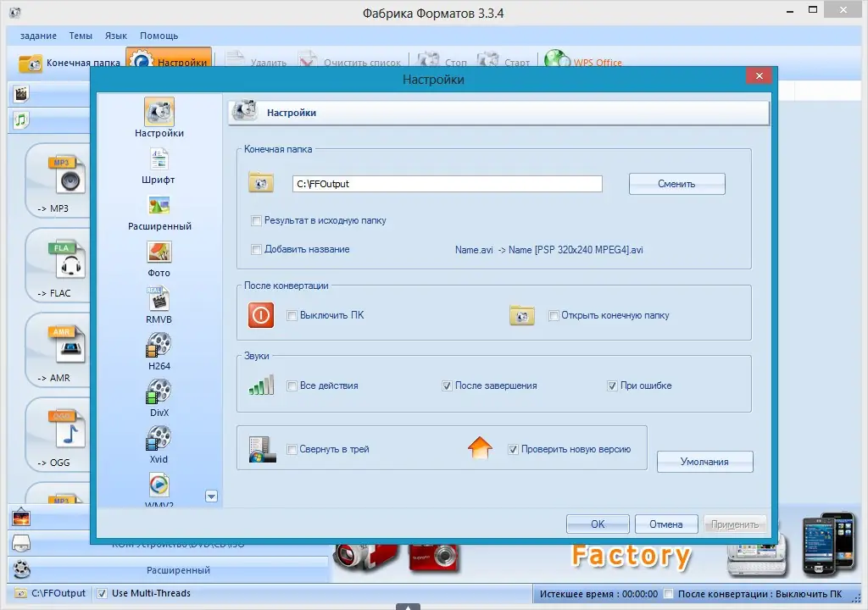Click the AMR conversion icon

(66, 345)
